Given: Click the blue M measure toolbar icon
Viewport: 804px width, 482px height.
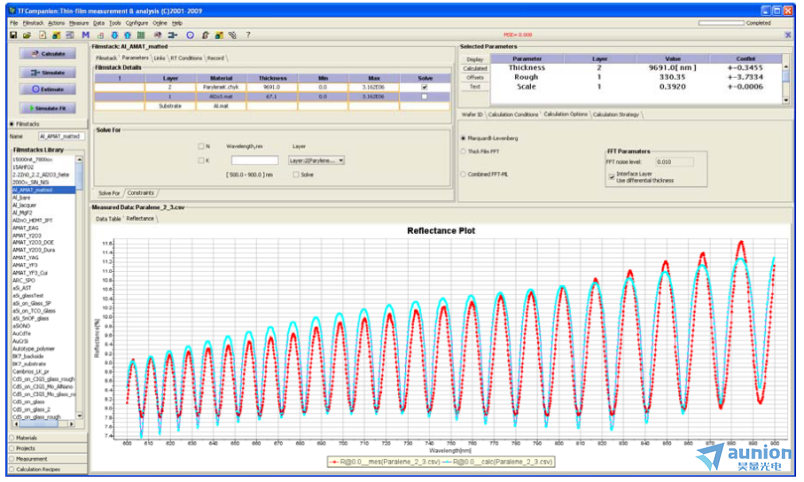Looking at the screenshot, I should pos(86,35).
